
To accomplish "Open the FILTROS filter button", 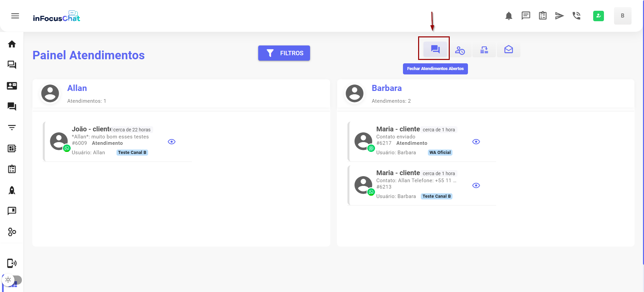I will (x=284, y=53).
